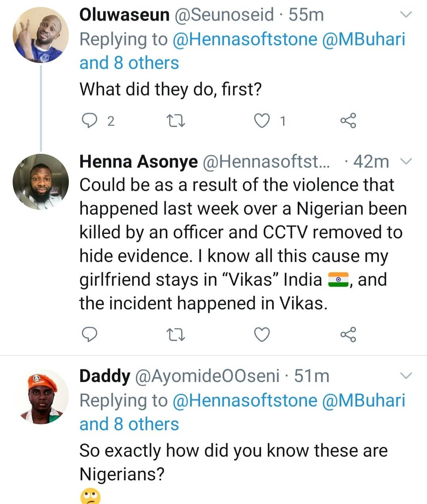This screenshot has width=427, height=504.
Task: Share Henna Asonye's tweet
Action: click(x=348, y=335)
